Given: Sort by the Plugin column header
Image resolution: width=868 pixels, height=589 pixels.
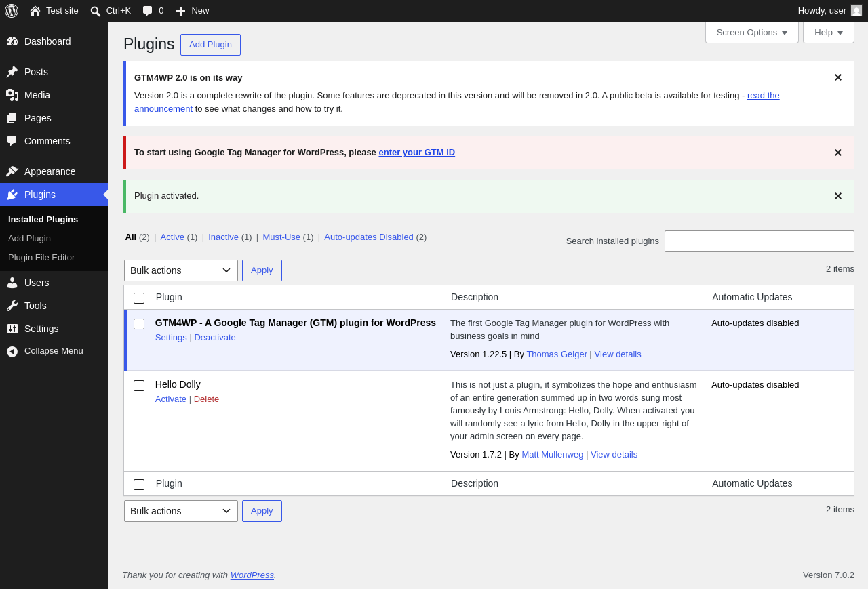Looking at the screenshot, I should click(169, 297).
